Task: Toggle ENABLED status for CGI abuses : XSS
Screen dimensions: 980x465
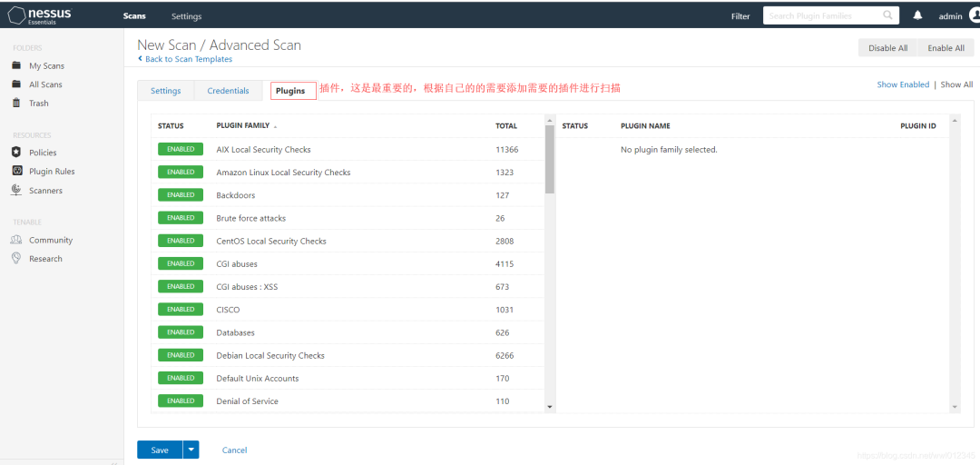Action: (181, 286)
